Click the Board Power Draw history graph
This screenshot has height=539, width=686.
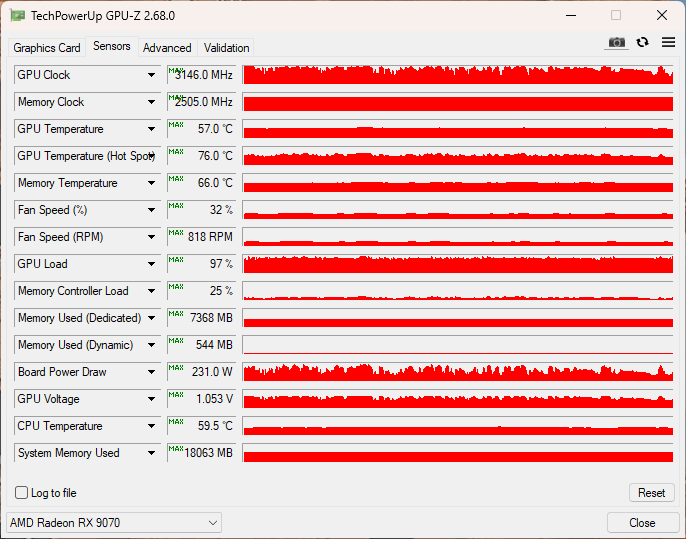pos(458,372)
